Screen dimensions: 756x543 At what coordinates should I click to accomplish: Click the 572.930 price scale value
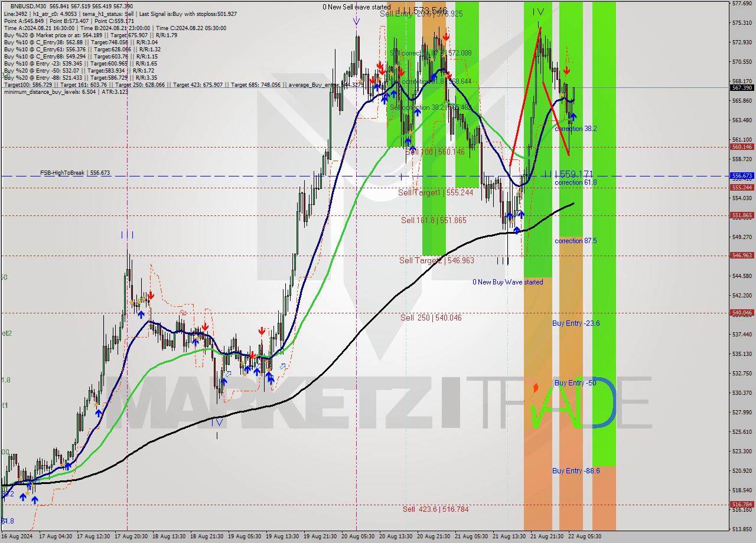pyautogui.click(x=741, y=42)
